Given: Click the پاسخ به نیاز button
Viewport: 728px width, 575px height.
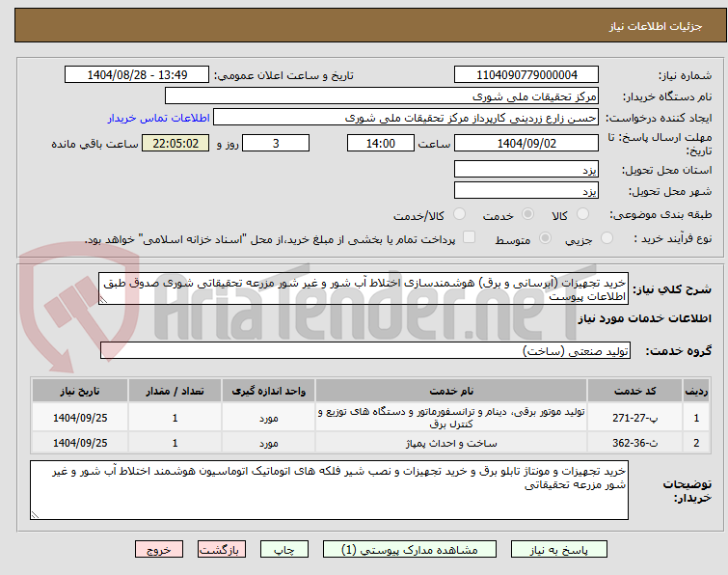Looking at the screenshot, I should point(559,550).
